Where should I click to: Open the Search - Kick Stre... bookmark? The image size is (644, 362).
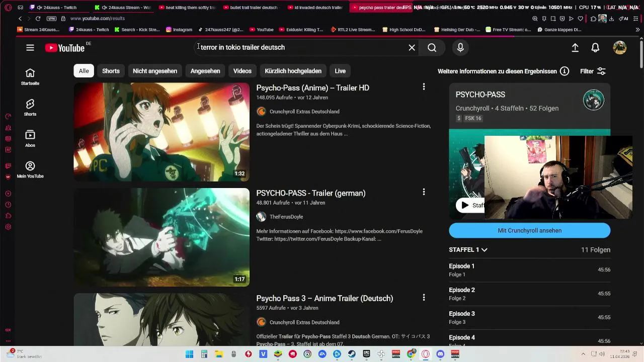(x=137, y=30)
